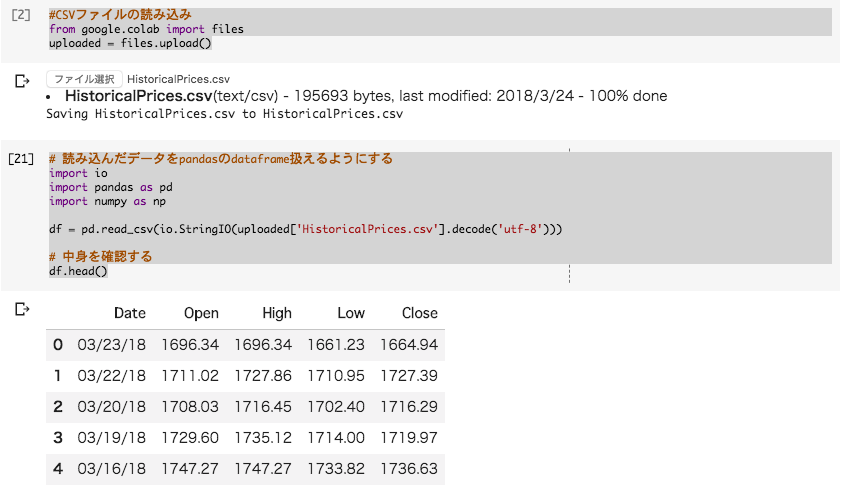842x502 pixels.
Task: Click the comment #CSVファイルの読み込み
Action: tap(120, 14)
